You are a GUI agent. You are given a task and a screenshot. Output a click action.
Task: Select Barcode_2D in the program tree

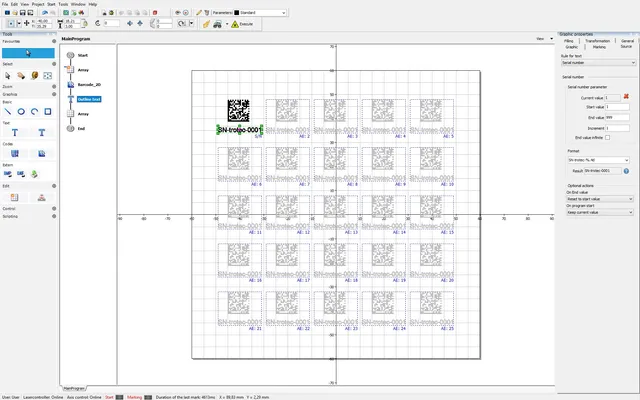click(x=90, y=85)
